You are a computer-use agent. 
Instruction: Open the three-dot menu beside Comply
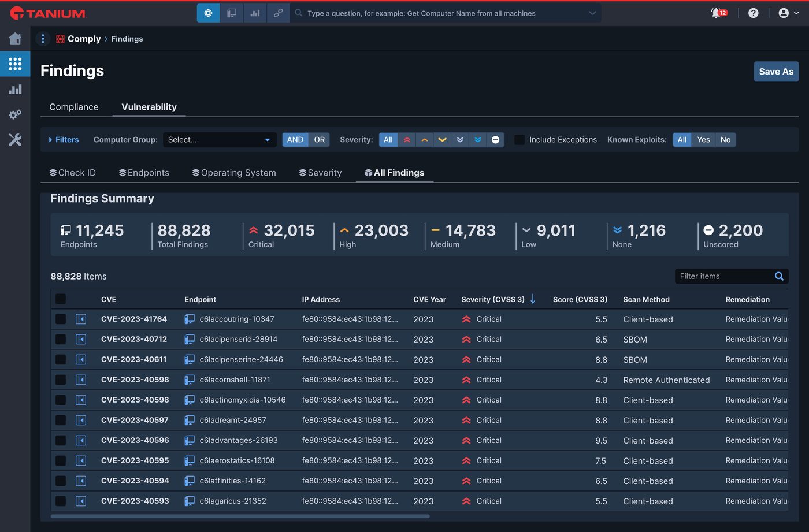(x=43, y=39)
